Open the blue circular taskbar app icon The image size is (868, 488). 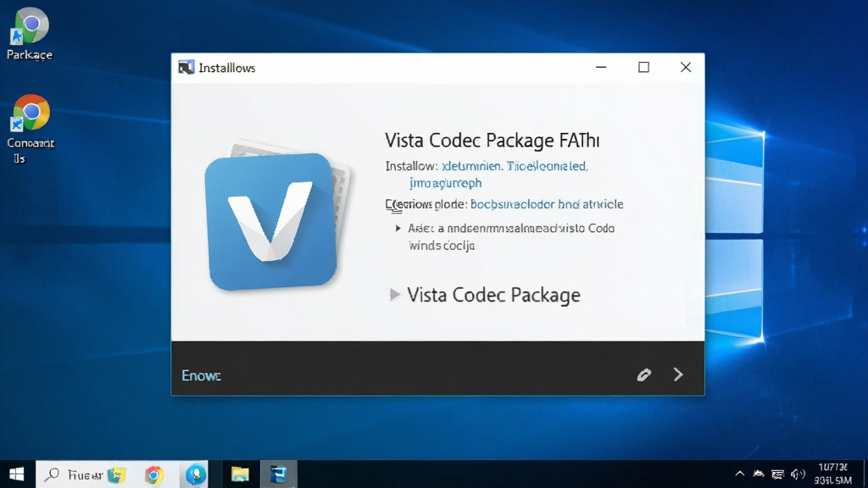[x=195, y=474]
